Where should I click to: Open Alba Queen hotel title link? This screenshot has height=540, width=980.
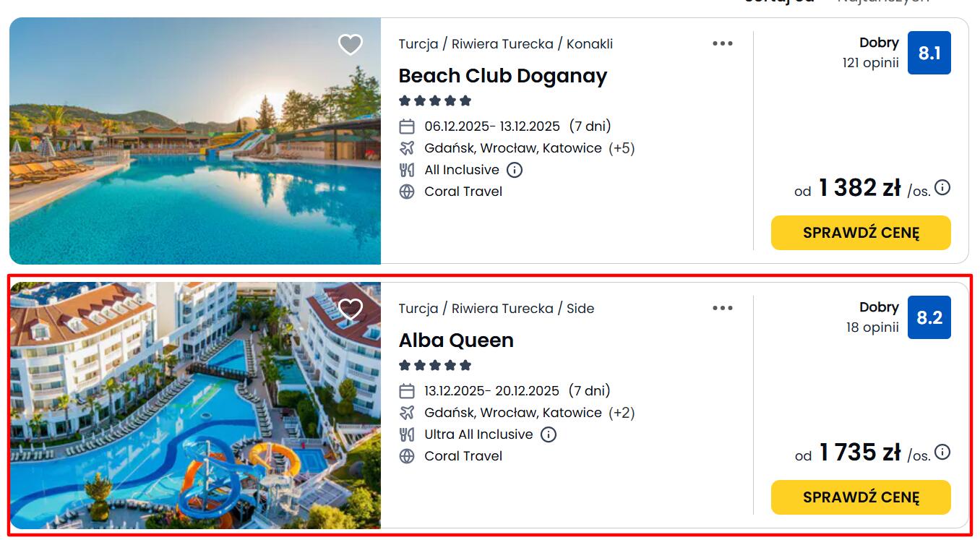456,340
